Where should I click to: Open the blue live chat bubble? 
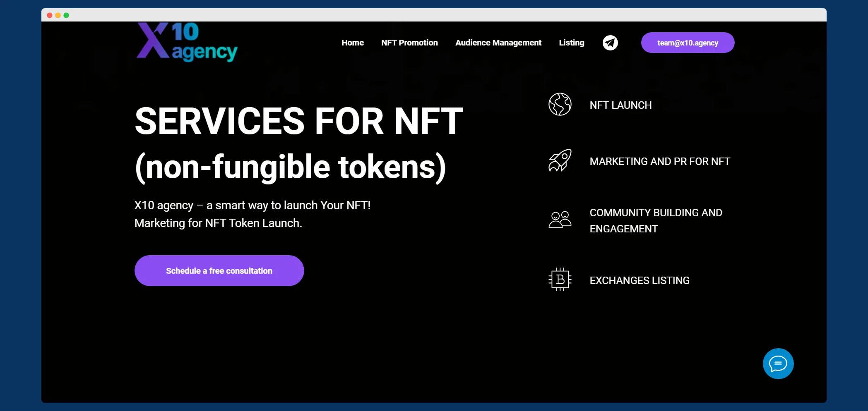click(778, 363)
